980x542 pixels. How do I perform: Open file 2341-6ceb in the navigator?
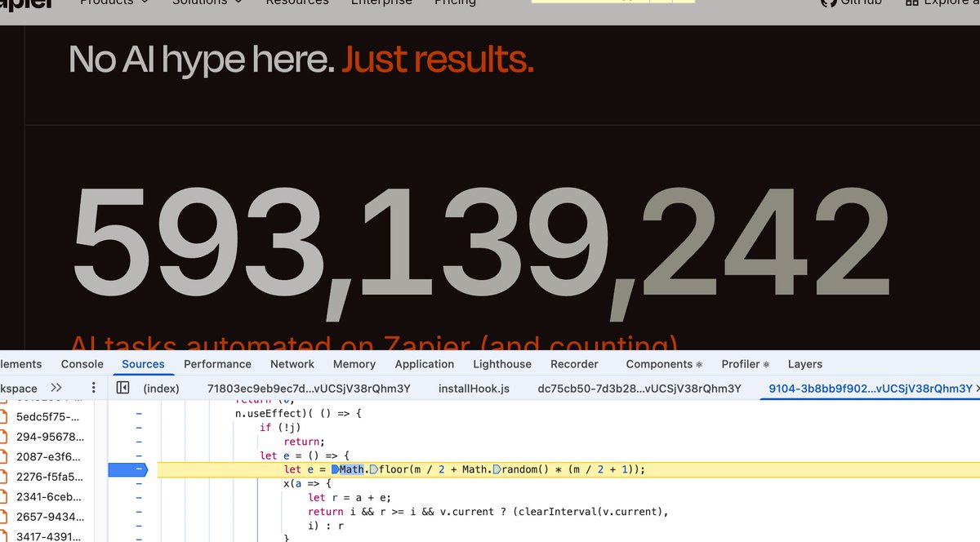click(x=49, y=496)
